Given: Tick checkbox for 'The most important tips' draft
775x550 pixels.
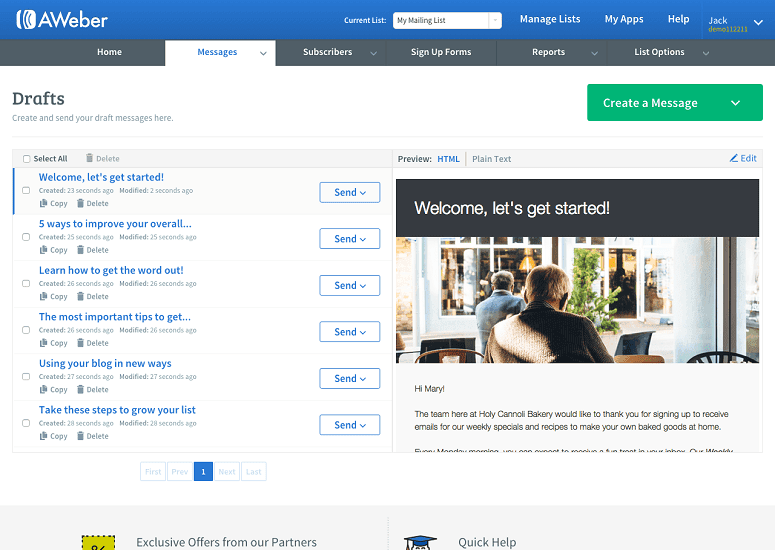Looking at the screenshot, I should pyautogui.click(x=26, y=330).
